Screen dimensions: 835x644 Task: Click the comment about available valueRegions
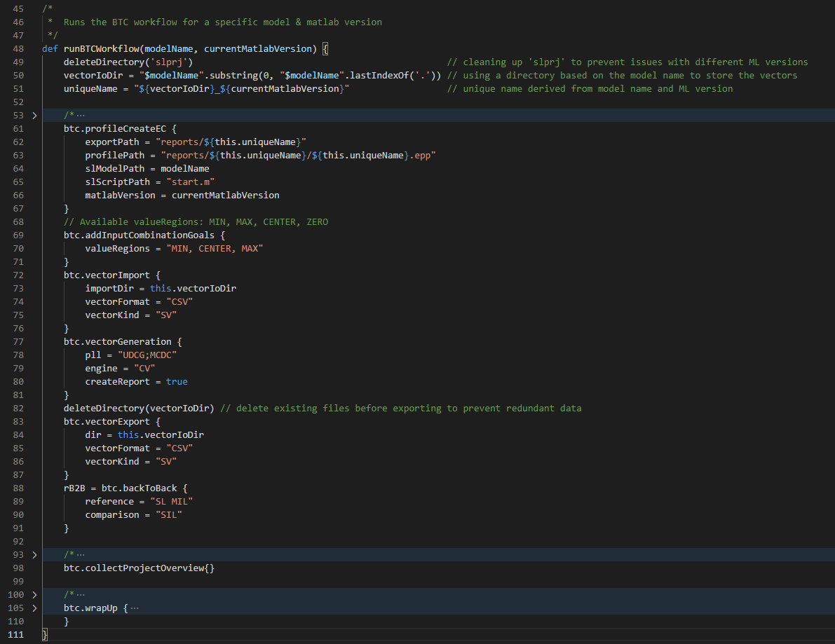(196, 221)
